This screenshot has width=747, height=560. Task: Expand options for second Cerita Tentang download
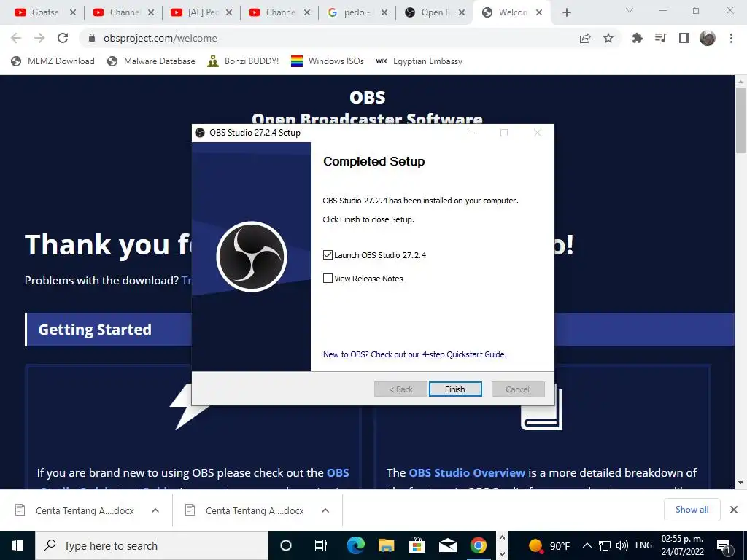point(325,510)
